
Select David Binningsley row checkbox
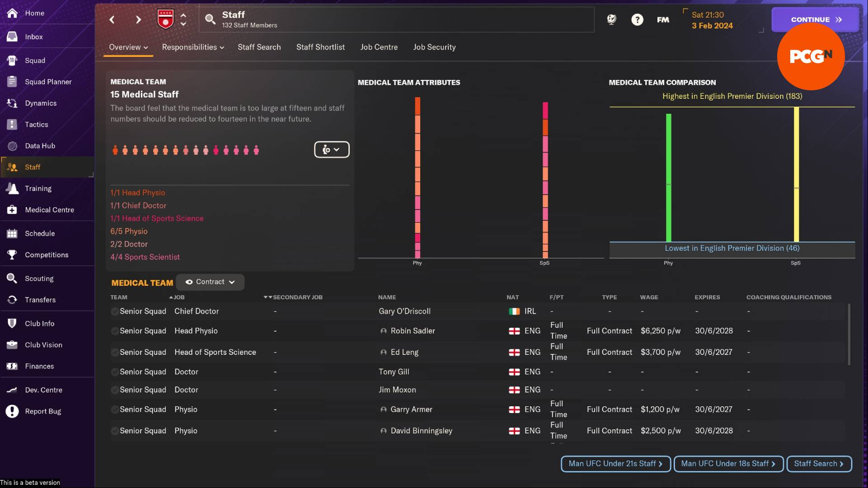coord(115,431)
